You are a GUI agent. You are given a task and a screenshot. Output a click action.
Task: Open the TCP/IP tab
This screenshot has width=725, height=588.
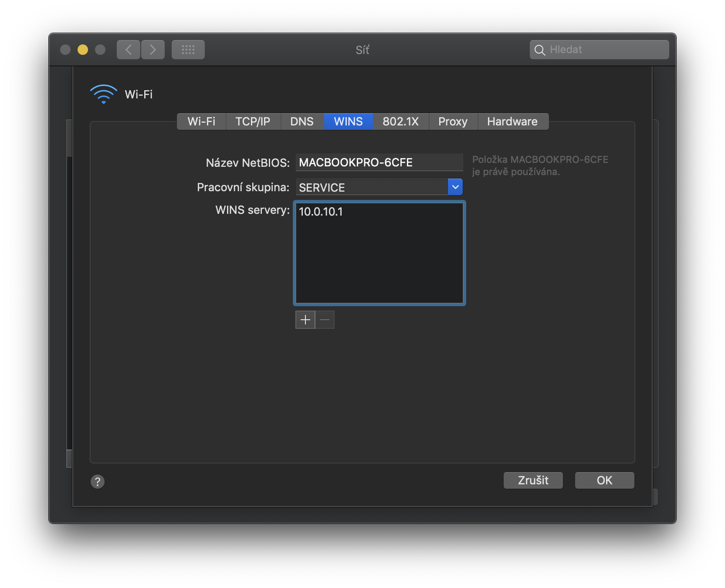point(253,122)
